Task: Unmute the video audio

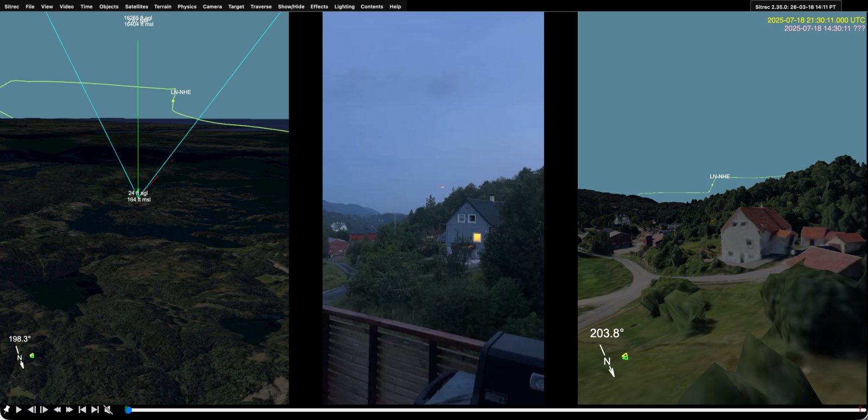Action: click(108, 410)
